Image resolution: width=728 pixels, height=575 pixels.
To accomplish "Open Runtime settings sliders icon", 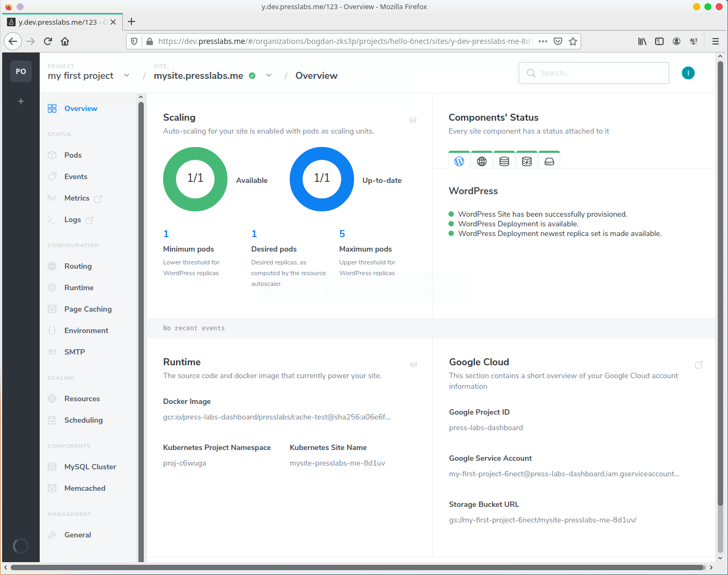I will pos(414,365).
